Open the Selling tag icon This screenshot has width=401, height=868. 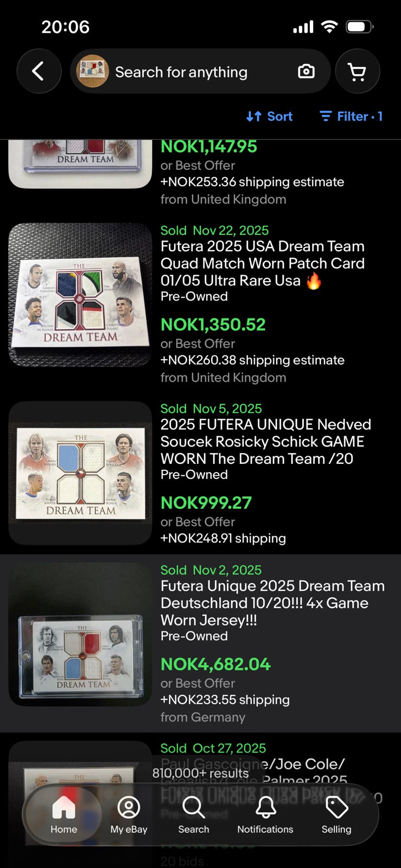pyautogui.click(x=336, y=815)
